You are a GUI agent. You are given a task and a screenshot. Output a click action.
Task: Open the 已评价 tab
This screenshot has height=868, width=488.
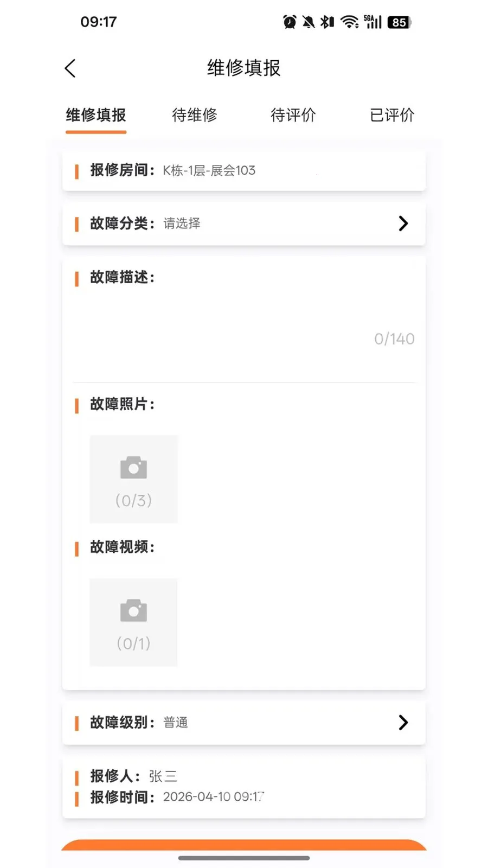(x=392, y=115)
